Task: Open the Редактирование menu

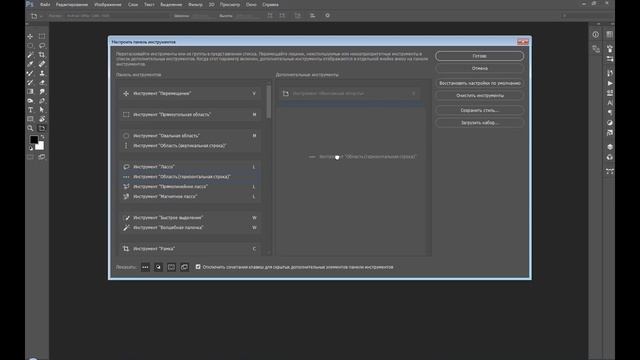Action: (72, 4)
